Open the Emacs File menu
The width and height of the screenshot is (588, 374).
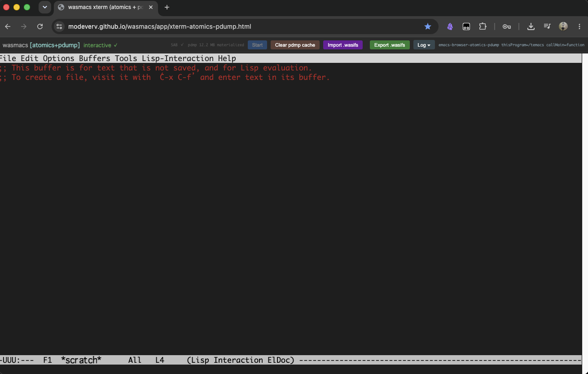pyautogui.click(x=8, y=58)
